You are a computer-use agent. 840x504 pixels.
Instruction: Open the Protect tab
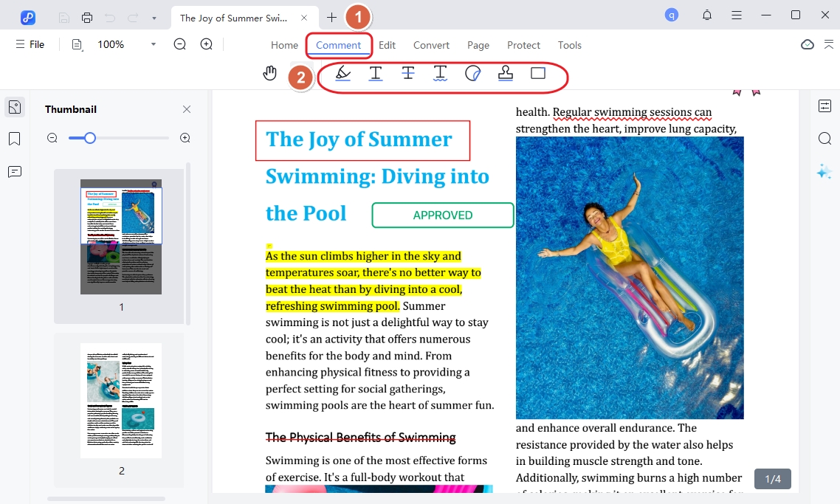pos(523,45)
